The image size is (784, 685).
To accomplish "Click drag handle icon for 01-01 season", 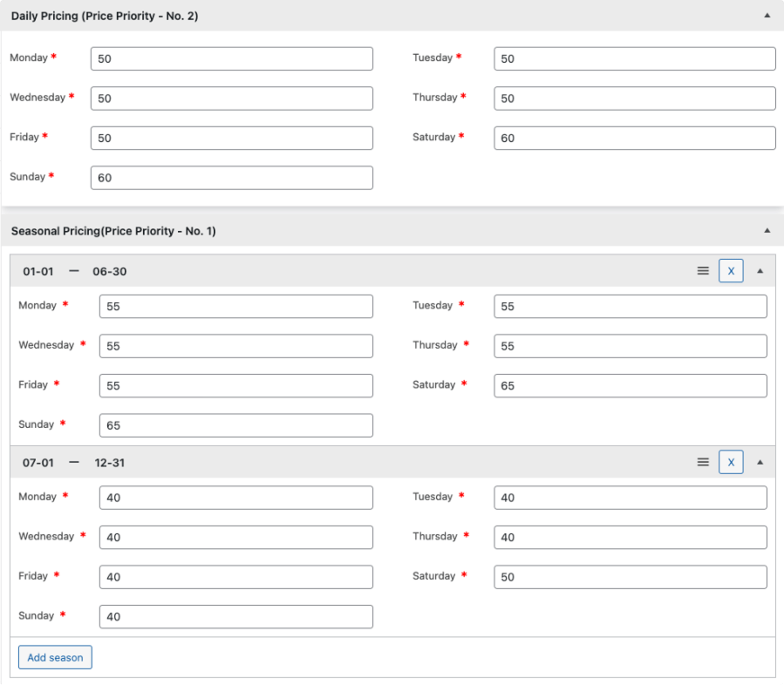I will pyautogui.click(x=703, y=271).
